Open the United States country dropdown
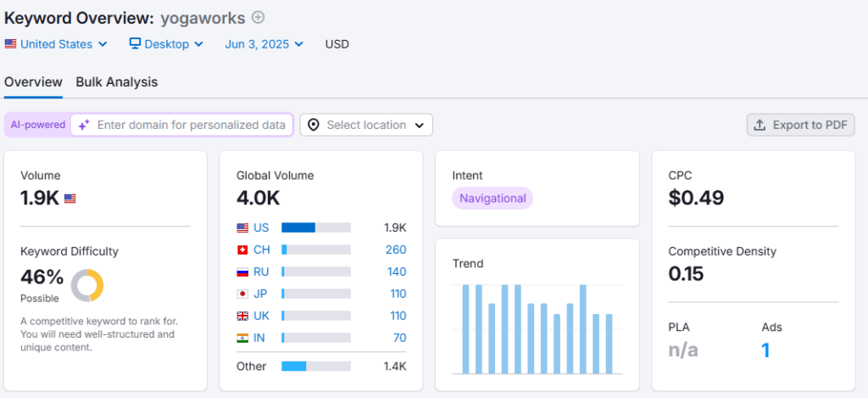Viewport: 868px width, 398px height. point(56,44)
